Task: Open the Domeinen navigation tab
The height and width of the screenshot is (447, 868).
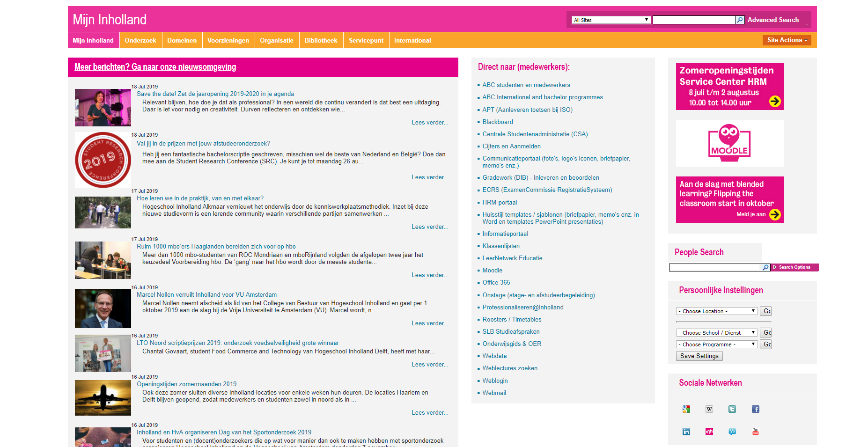Action: point(182,40)
